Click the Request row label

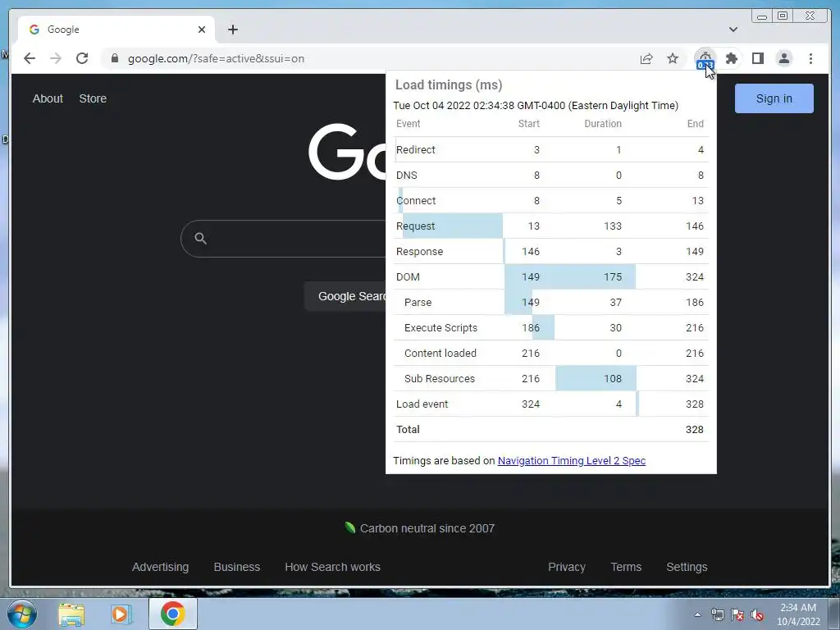point(416,226)
